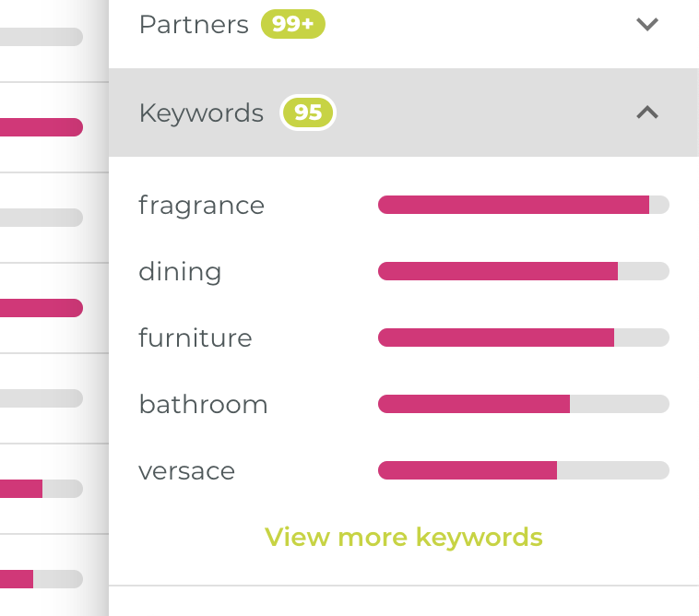Click the 95 Keywords count badge
699x616 pixels.
308,113
